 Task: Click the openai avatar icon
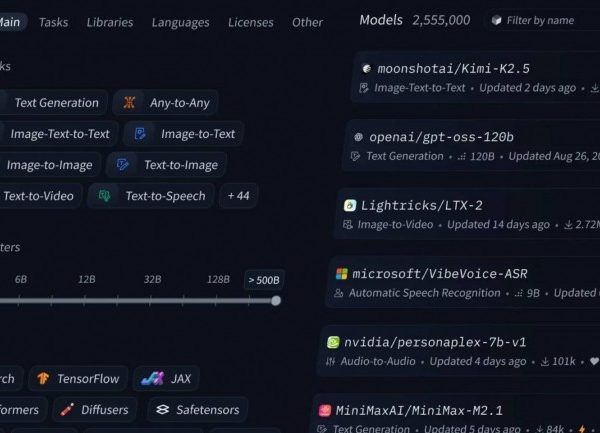tap(358, 137)
